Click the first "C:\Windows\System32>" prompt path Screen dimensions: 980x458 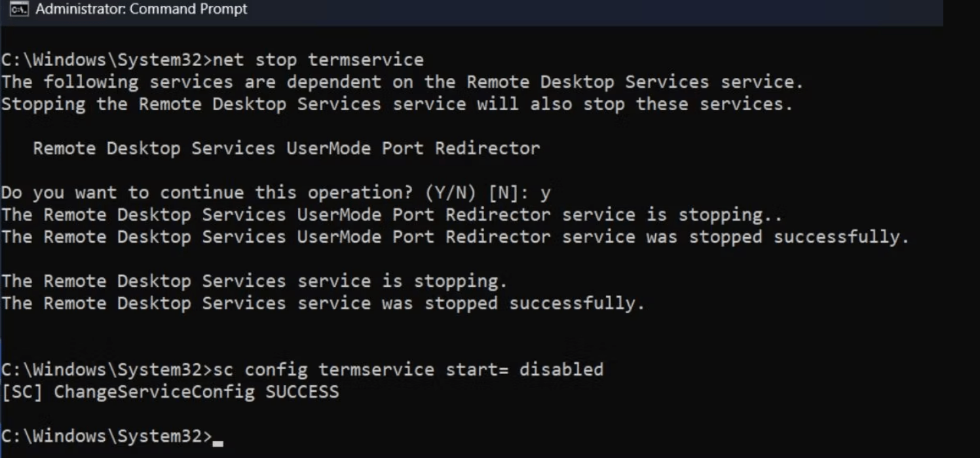105,60
